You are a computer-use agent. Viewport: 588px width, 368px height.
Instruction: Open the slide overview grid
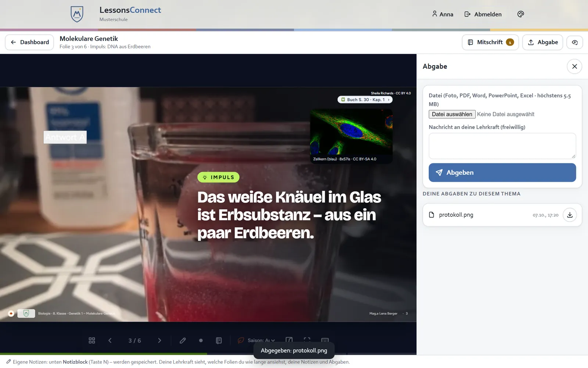point(92,340)
